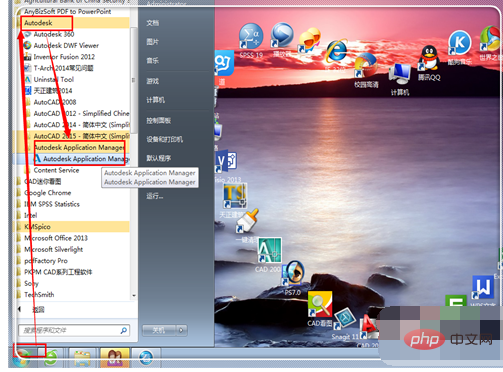
Task: Open the green refresh arrows taskbar icon
Action: [50, 358]
